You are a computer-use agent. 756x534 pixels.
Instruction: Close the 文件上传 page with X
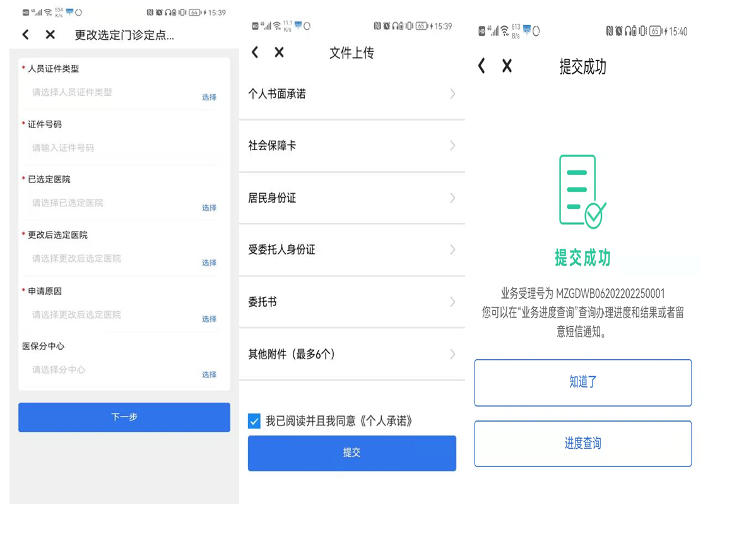(x=279, y=52)
